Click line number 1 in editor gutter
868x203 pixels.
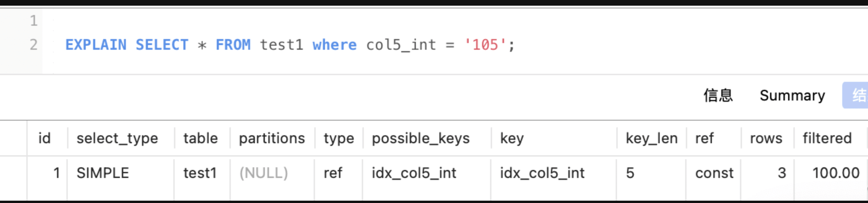click(33, 21)
